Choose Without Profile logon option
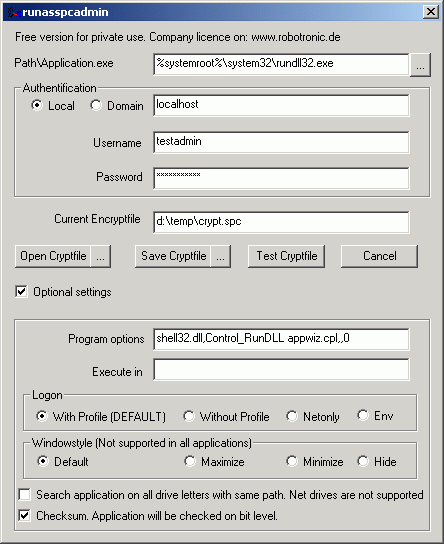444x544 pixels. pos(189,416)
